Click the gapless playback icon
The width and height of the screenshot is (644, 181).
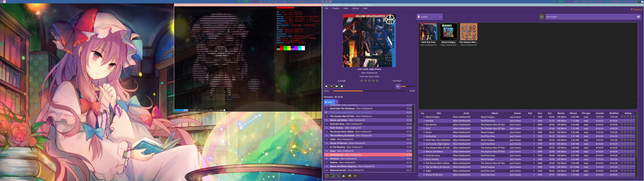[x=355, y=176]
